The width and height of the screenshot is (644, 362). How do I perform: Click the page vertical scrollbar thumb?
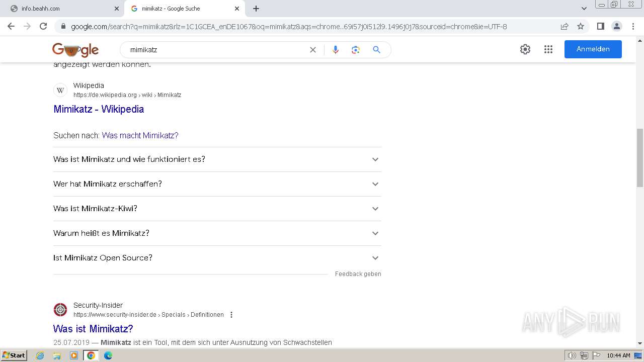pyautogui.click(x=640, y=157)
